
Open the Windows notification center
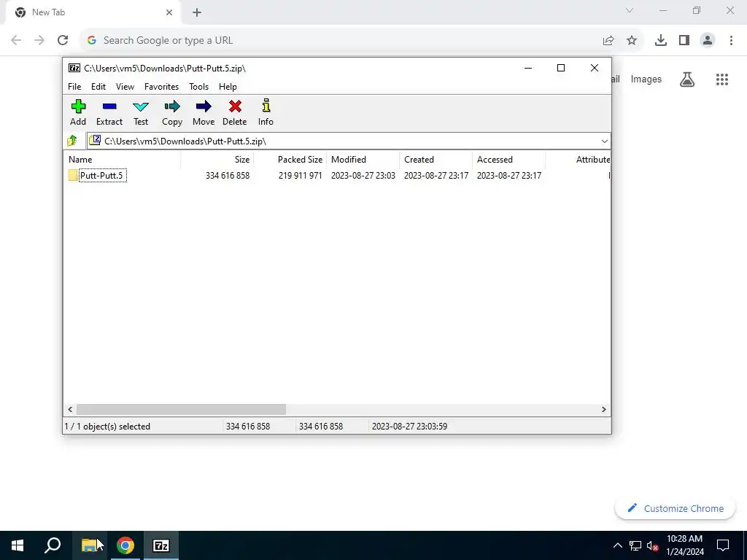click(723, 545)
